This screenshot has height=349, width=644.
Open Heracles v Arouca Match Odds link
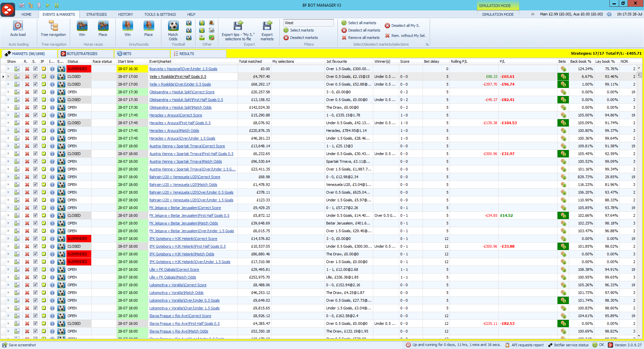point(174,131)
